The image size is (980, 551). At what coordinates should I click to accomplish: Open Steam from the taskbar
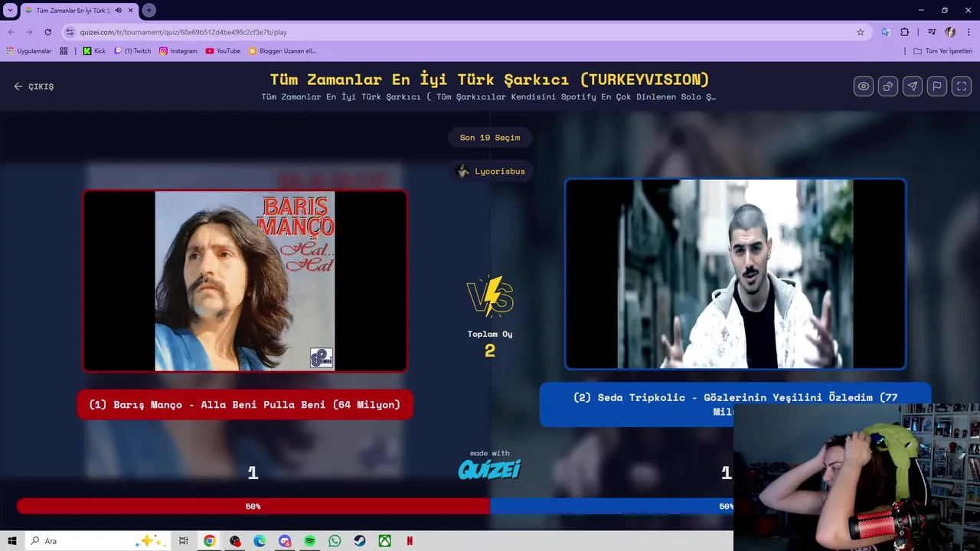(360, 541)
